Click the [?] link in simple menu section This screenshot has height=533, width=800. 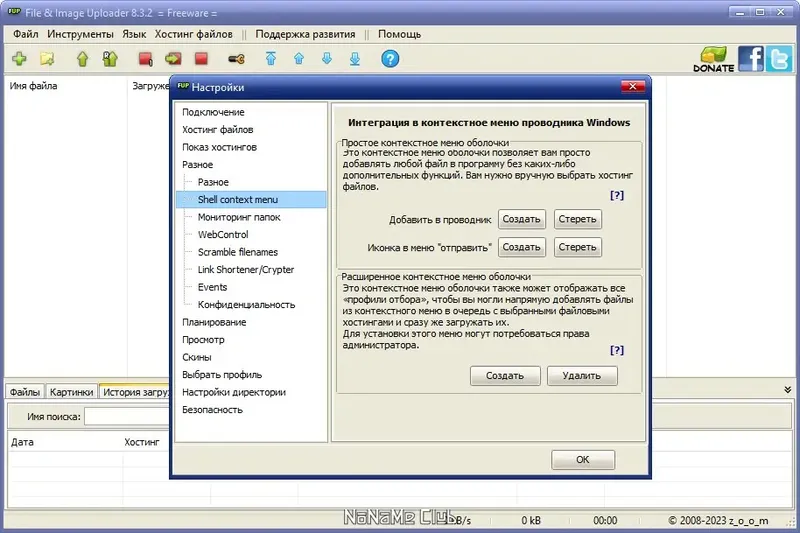pos(617,195)
